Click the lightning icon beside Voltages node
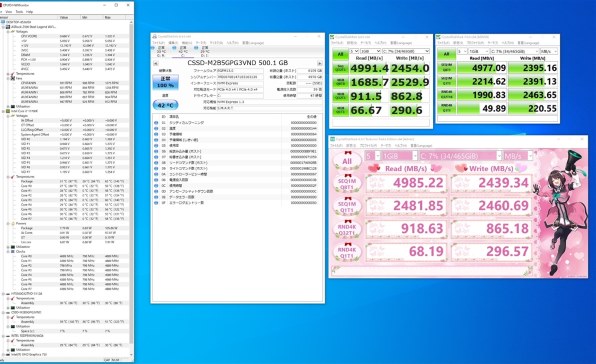The width and height of the screenshot is (596, 364). point(13,32)
